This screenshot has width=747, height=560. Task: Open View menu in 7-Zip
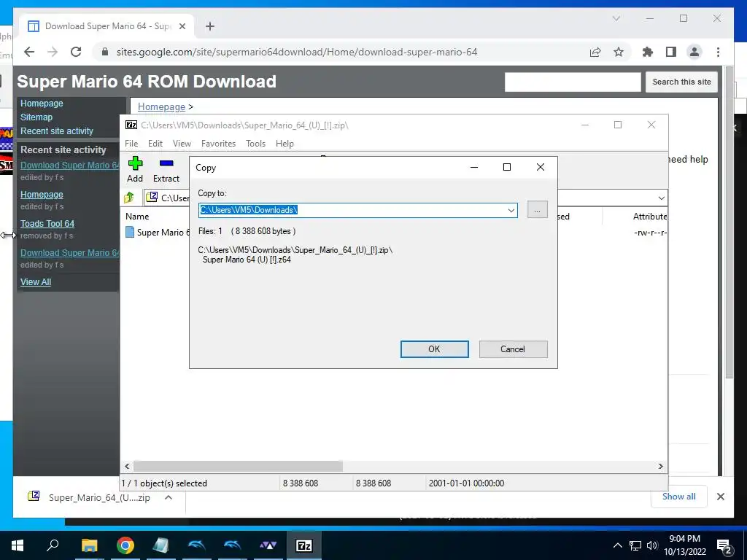(x=182, y=144)
